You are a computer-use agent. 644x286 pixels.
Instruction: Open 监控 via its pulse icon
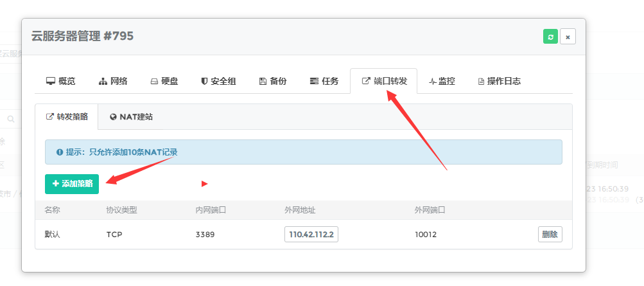click(433, 82)
